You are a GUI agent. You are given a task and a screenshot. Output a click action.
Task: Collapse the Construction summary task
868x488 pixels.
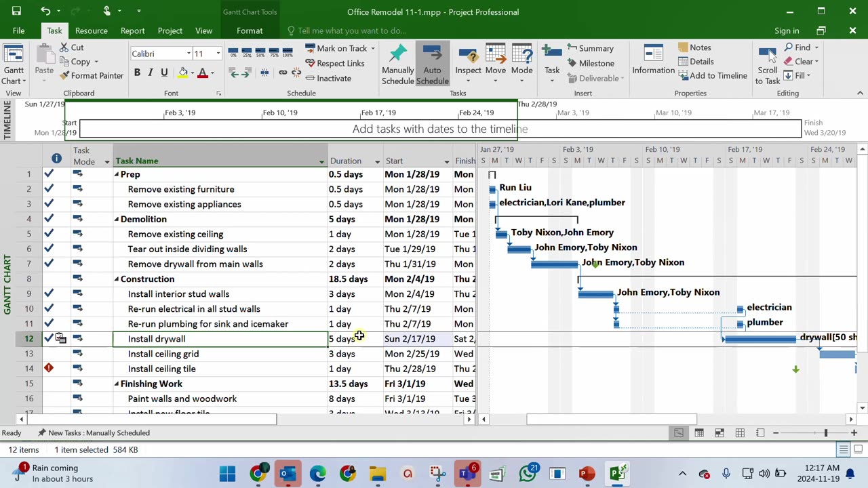(x=117, y=279)
